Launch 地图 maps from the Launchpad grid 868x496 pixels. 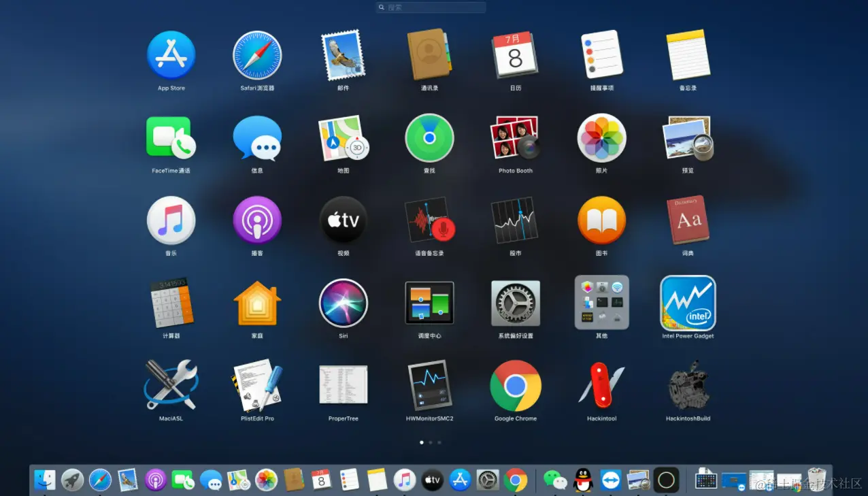[x=343, y=138]
